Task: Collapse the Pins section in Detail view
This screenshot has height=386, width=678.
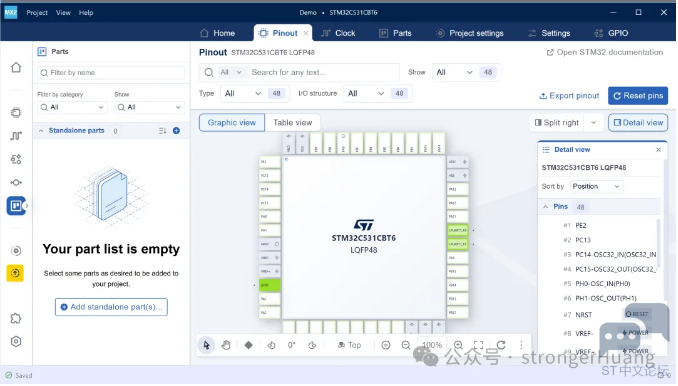Action: tap(546, 207)
